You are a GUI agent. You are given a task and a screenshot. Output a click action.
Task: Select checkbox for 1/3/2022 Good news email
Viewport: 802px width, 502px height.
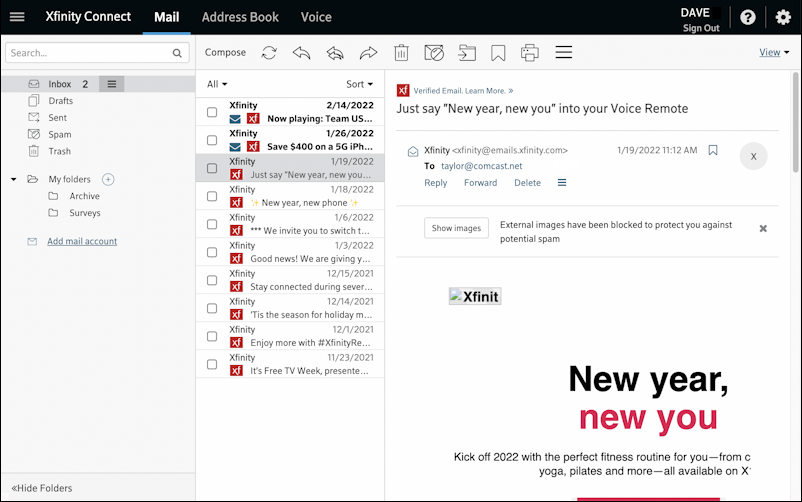tap(212, 252)
